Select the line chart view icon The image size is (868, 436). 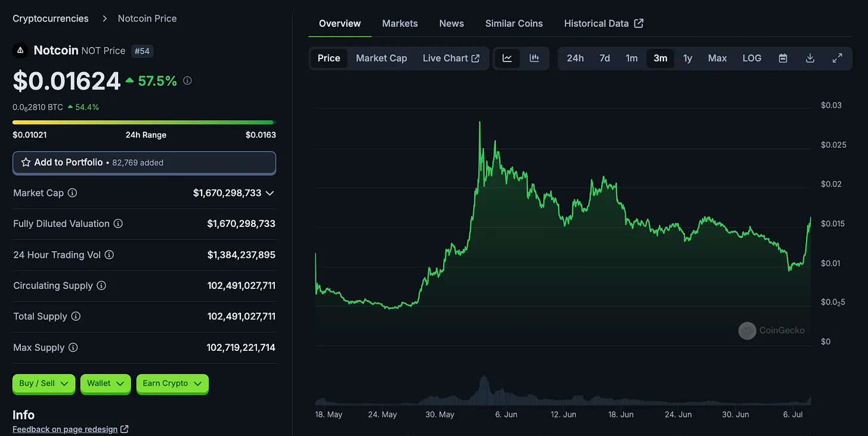[x=507, y=58]
